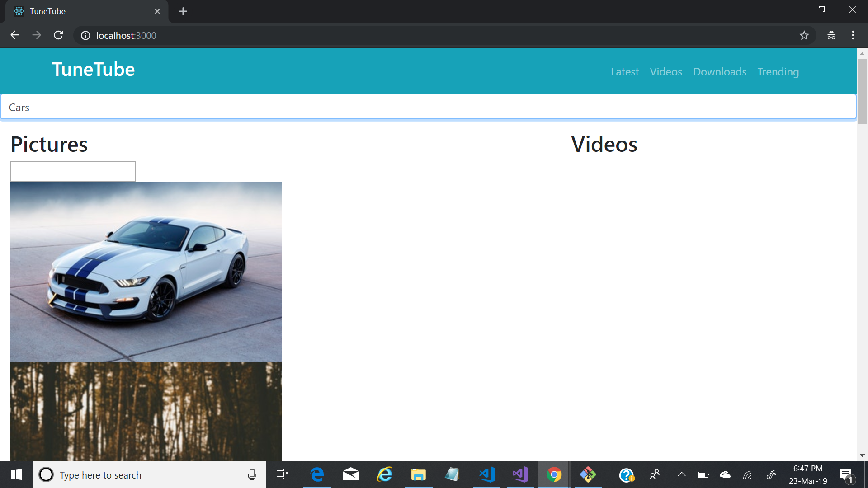The height and width of the screenshot is (488, 868).
Task: Switch to the Videos navigation item
Action: pyautogui.click(x=665, y=71)
